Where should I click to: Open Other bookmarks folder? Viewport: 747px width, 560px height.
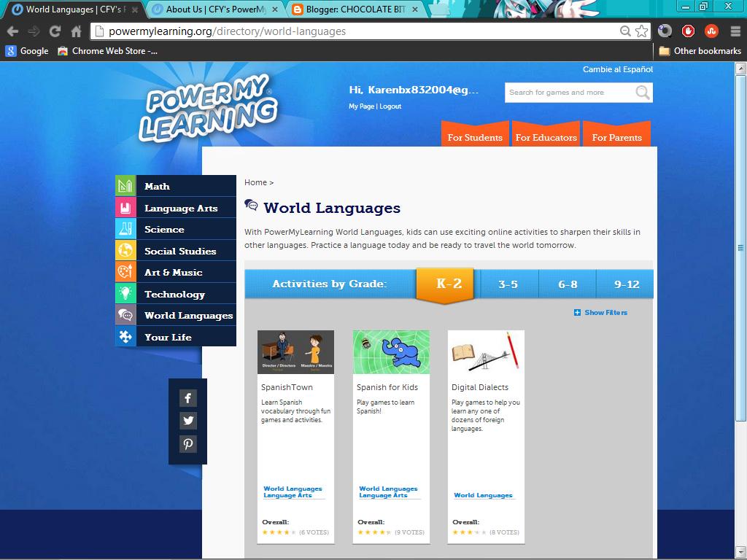pyautogui.click(x=700, y=51)
